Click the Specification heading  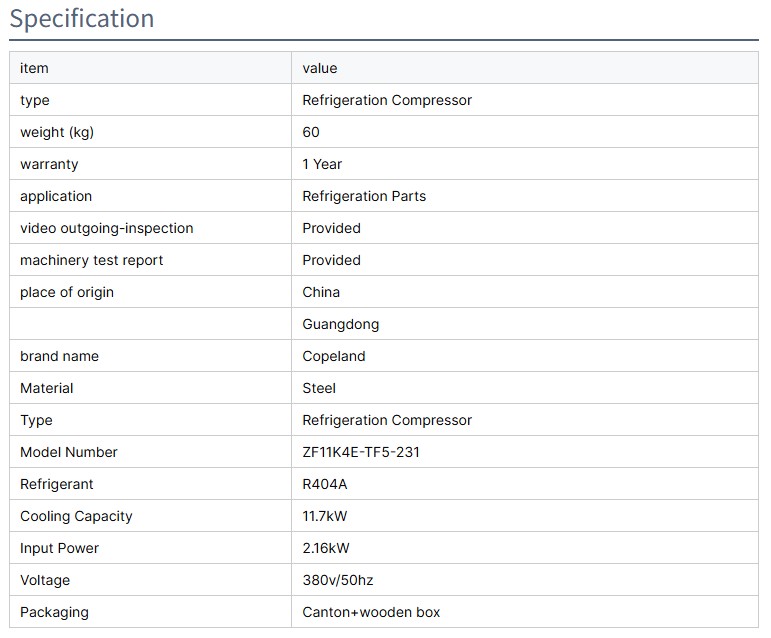82,19
